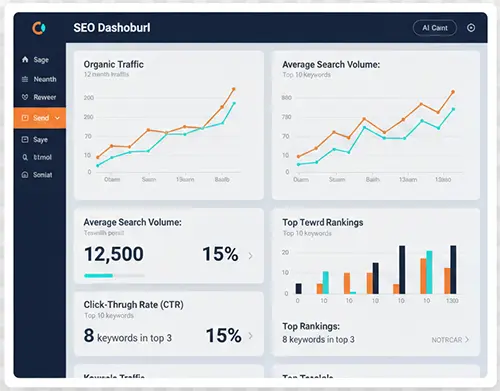This screenshot has height=391, width=500.
Task: Expand the Average Search Volume 15% chevron
Action: [x=250, y=256]
